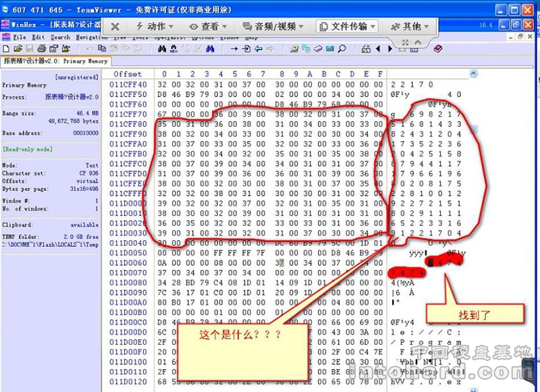
Task: Click the Open file folder icon
Action: point(18,49)
